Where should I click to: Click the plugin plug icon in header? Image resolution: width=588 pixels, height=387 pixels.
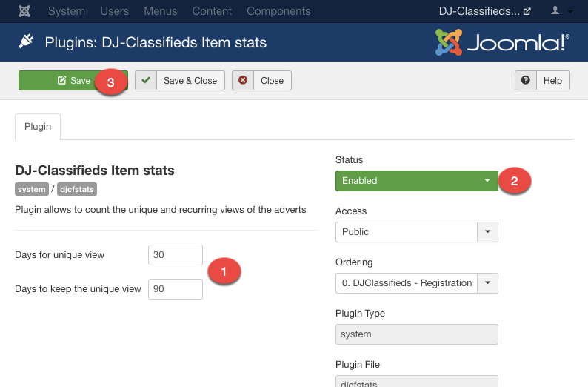pyautogui.click(x=26, y=42)
